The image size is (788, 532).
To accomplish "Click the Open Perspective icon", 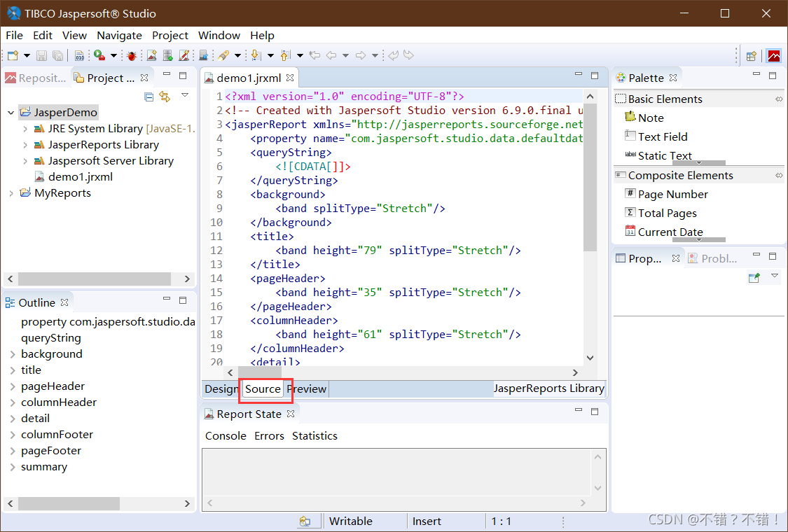I will (752, 56).
